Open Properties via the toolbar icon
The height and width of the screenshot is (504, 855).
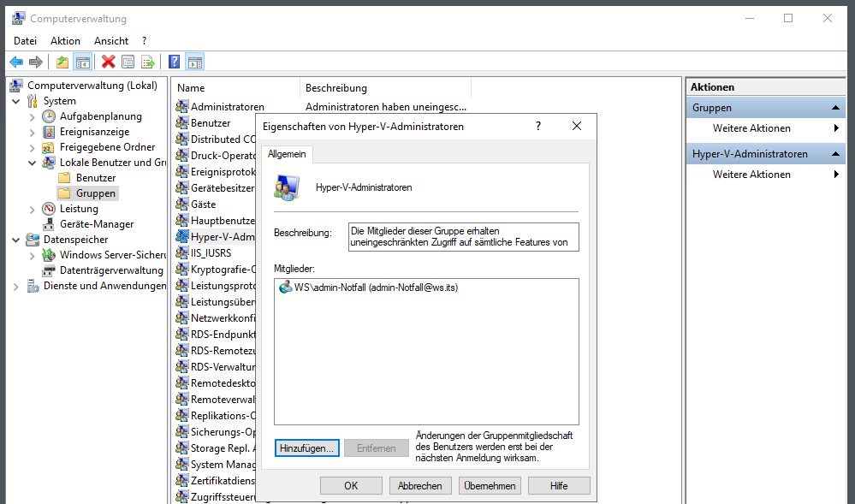coord(128,62)
